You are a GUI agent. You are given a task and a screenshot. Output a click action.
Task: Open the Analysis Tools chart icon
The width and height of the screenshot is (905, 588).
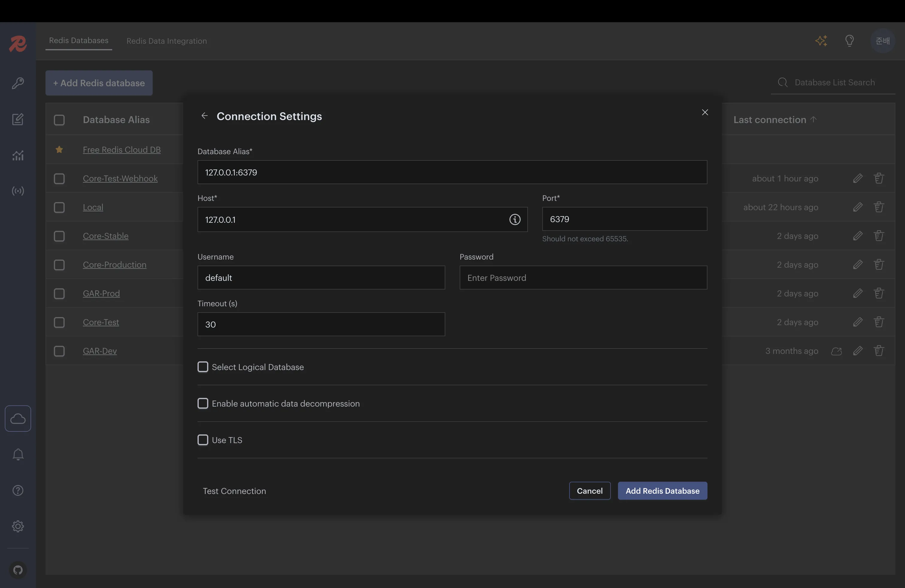(18, 155)
